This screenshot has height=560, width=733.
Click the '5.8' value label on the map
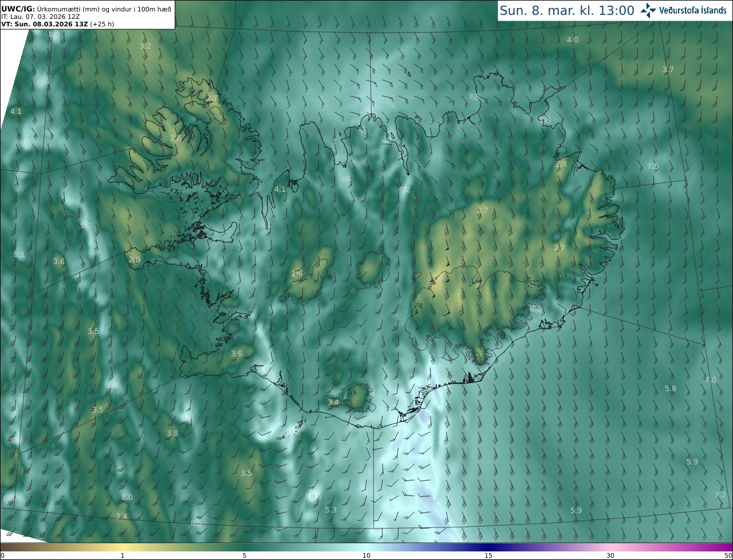pos(671,388)
